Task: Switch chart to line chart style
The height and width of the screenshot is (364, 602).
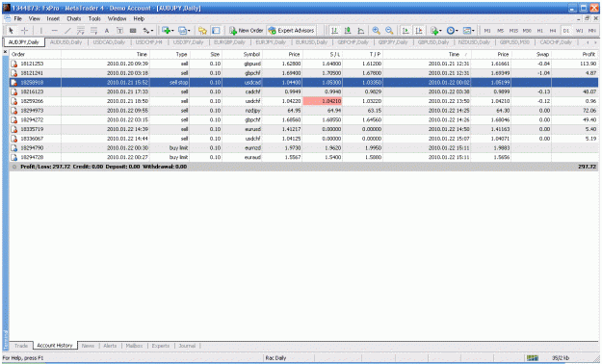Action: point(361,31)
